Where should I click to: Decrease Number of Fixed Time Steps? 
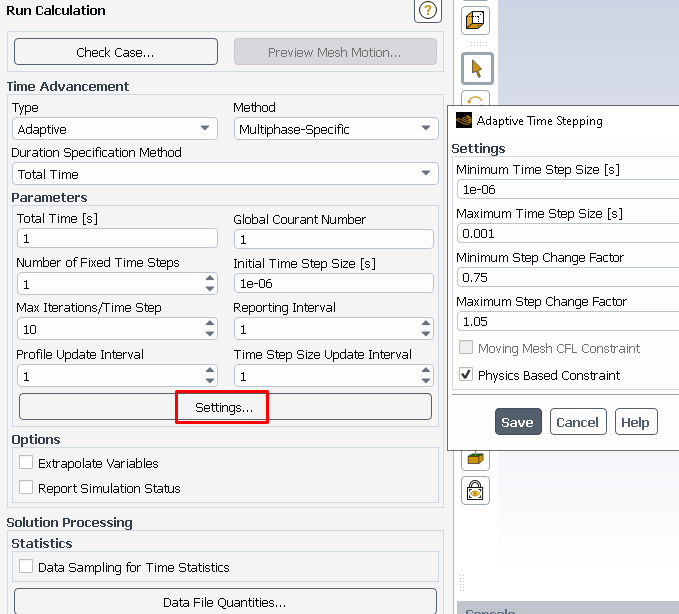point(210,289)
